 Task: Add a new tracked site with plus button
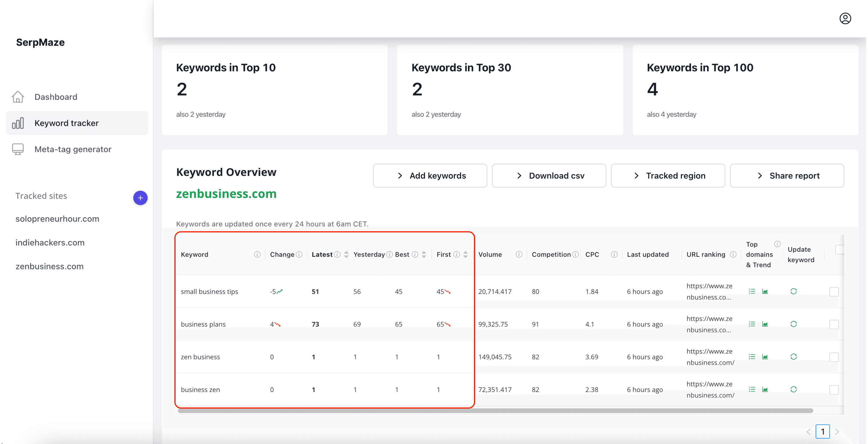(x=140, y=198)
